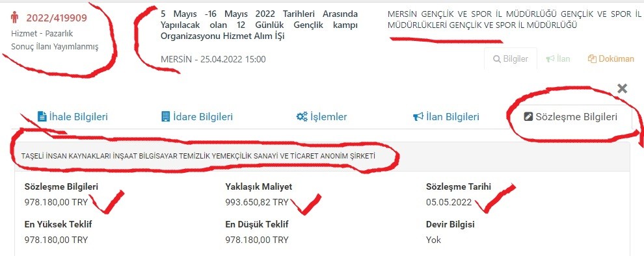Screen dimensions: 644x256
Task: Click the Bilgiler button
Action: click(x=511, y=58)
